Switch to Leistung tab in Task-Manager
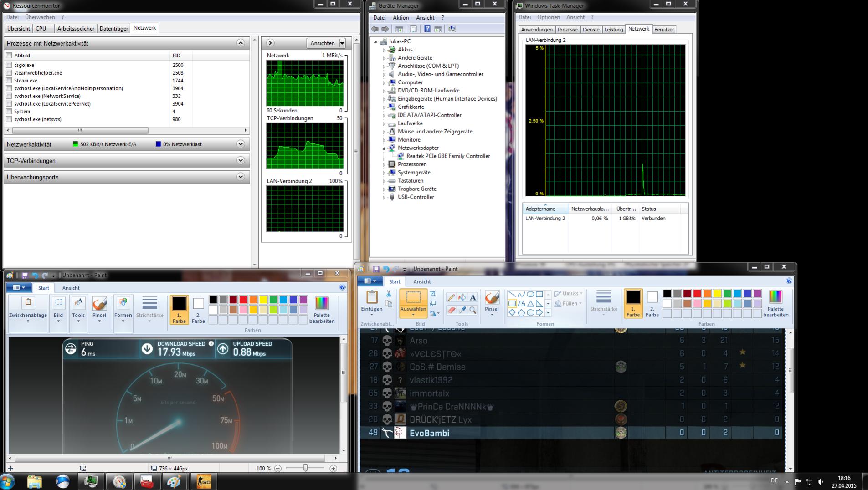Image resolution: width=868 pixels, height=490 pixels. coord(614,30)
